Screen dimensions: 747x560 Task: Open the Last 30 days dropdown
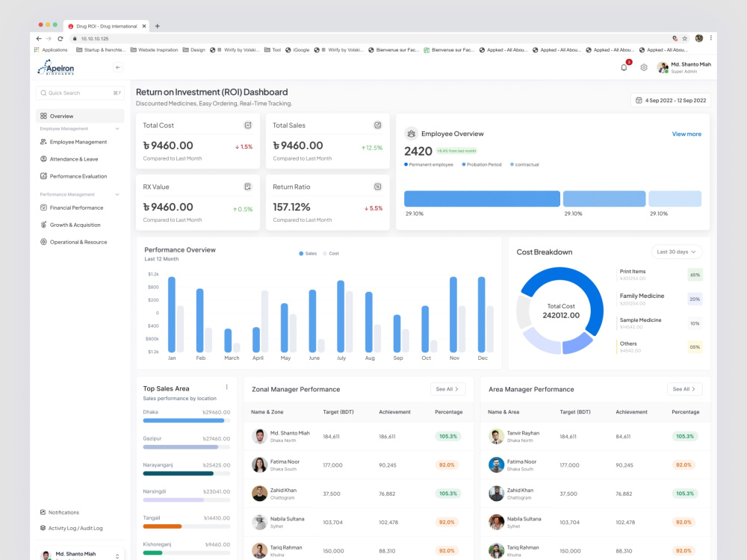click(677, 252)
